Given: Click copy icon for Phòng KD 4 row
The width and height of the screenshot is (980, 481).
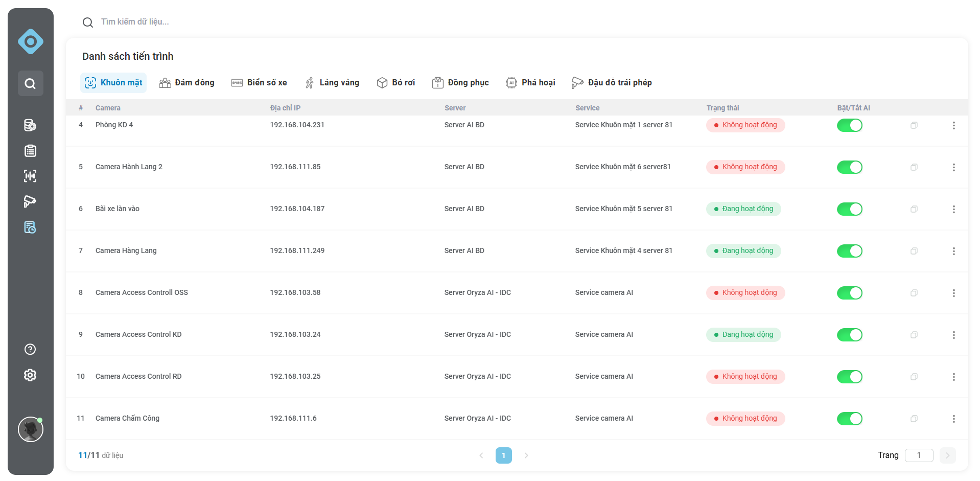Looking at the screenshot, I should (x=914, y=125).
